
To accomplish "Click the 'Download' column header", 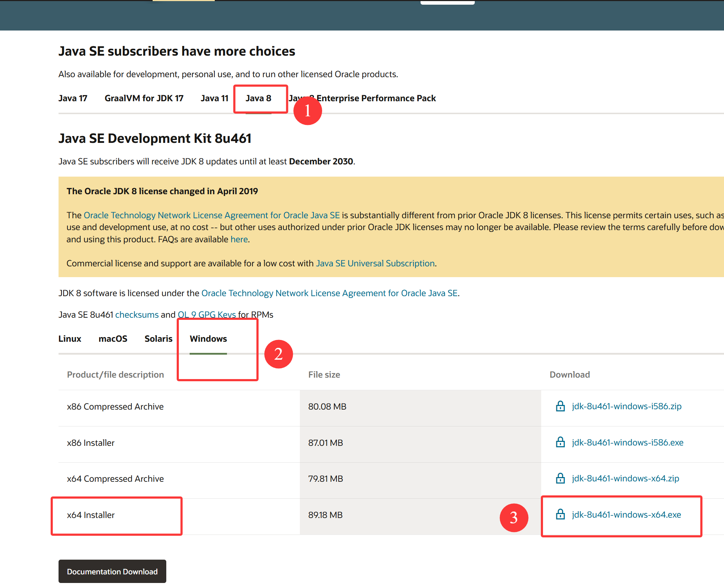I will 570,375.
